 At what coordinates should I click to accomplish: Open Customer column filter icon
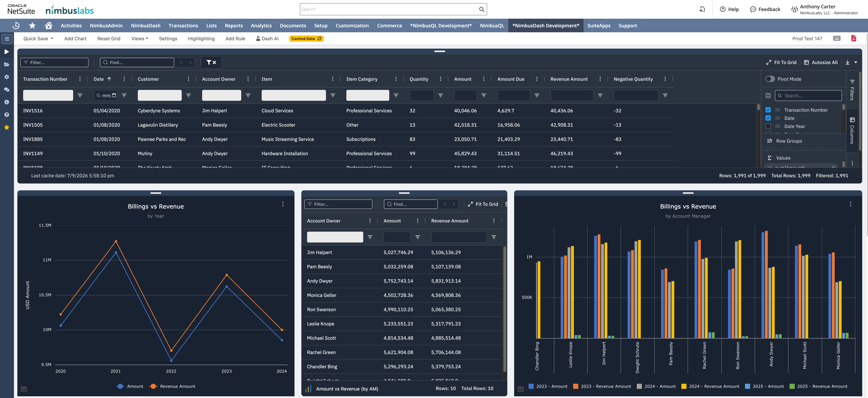pyautogui.click(x=188, y=95)
